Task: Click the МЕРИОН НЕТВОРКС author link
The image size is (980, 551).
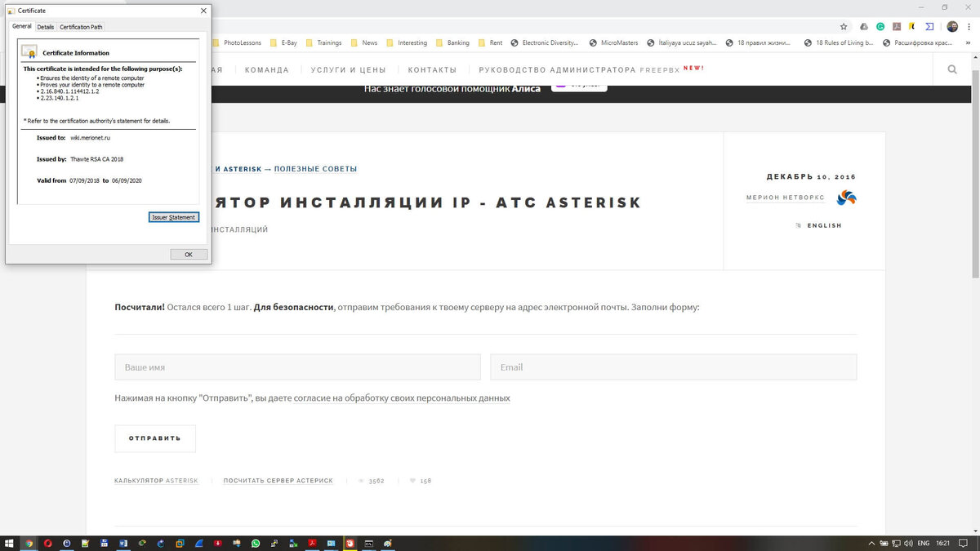Action: [785, 198]
